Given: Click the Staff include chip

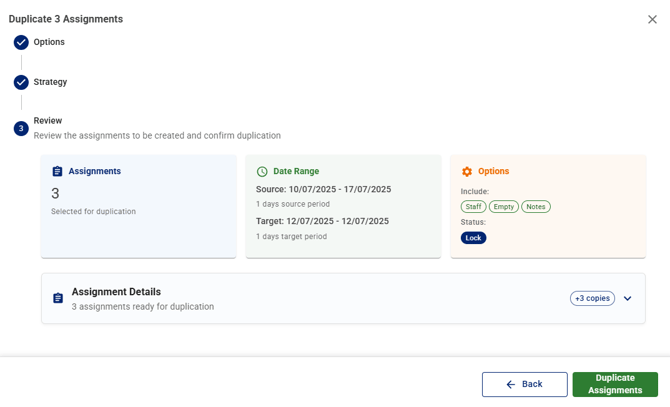Looking at the screenshot, I should (x=473, y=207).
